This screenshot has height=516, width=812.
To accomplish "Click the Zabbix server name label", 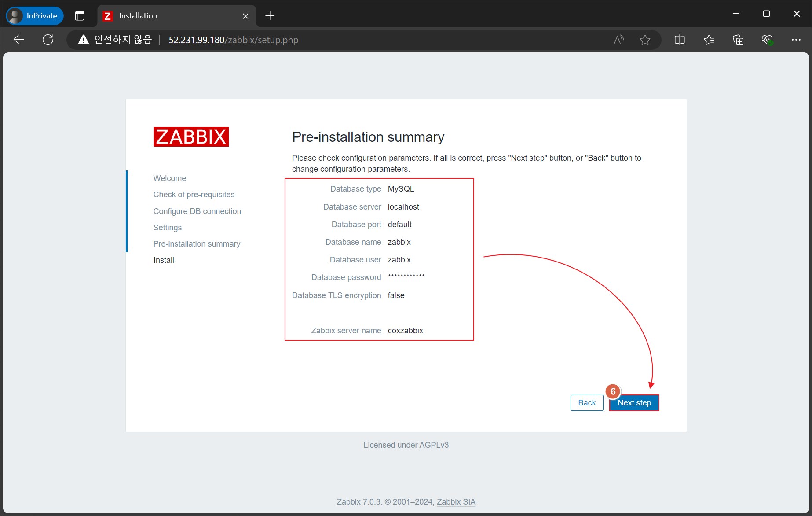I will coord(346,331).
